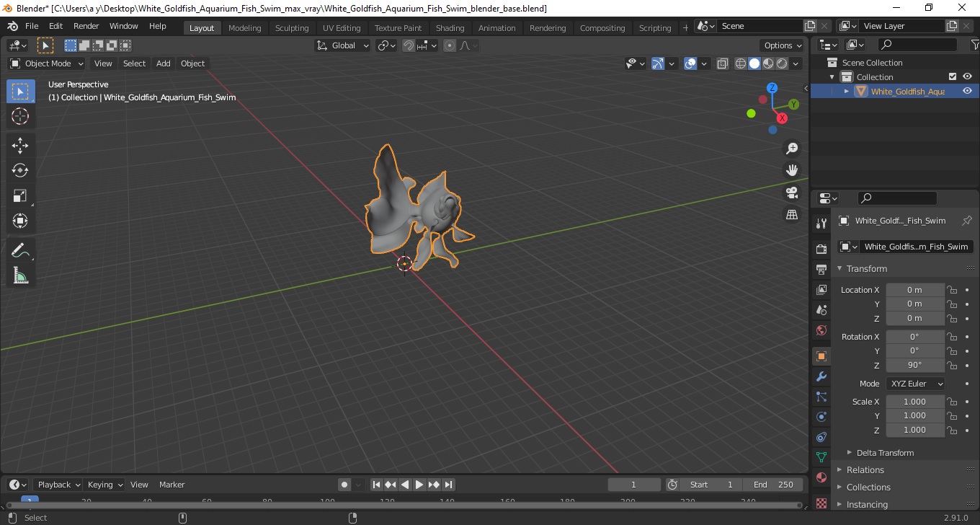Switch to Wireframe viewport shading
Image resolution: width=980 pixels, height=525 pixels.
[x=741, y=63]
